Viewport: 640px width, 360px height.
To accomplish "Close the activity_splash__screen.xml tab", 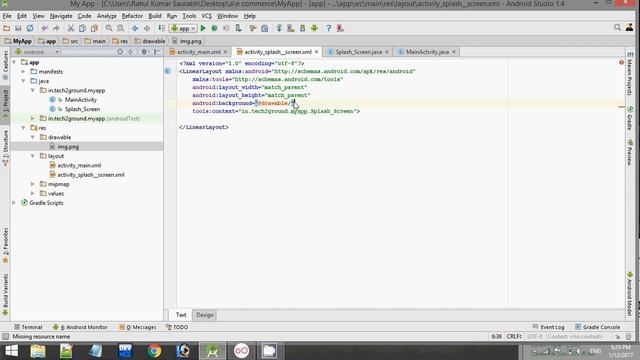I will tap(316, 52).
